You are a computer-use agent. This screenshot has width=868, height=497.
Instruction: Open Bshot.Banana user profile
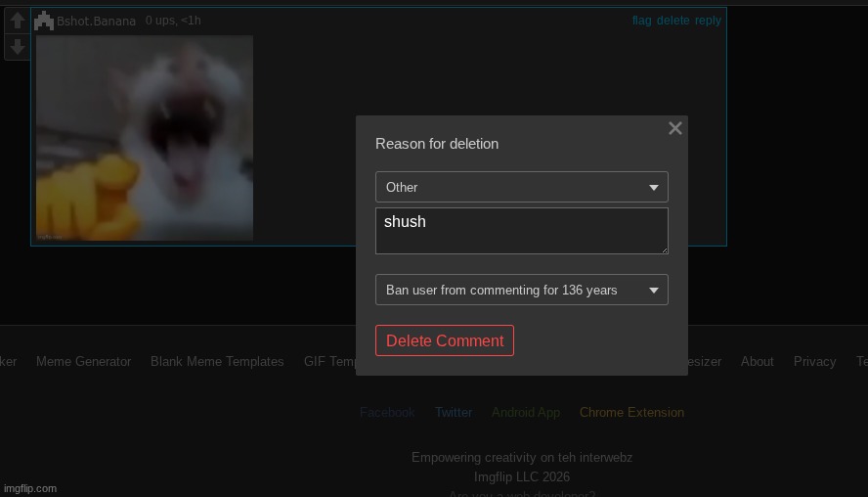96,22
